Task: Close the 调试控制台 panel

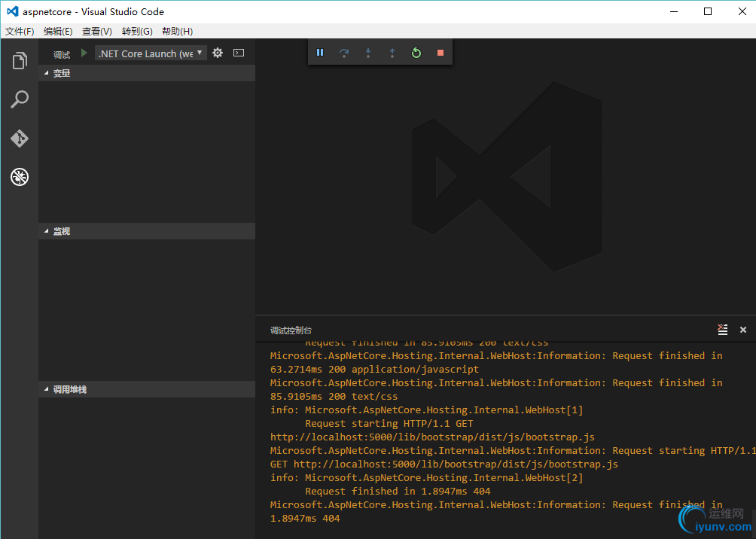Action: click(743, 330)
